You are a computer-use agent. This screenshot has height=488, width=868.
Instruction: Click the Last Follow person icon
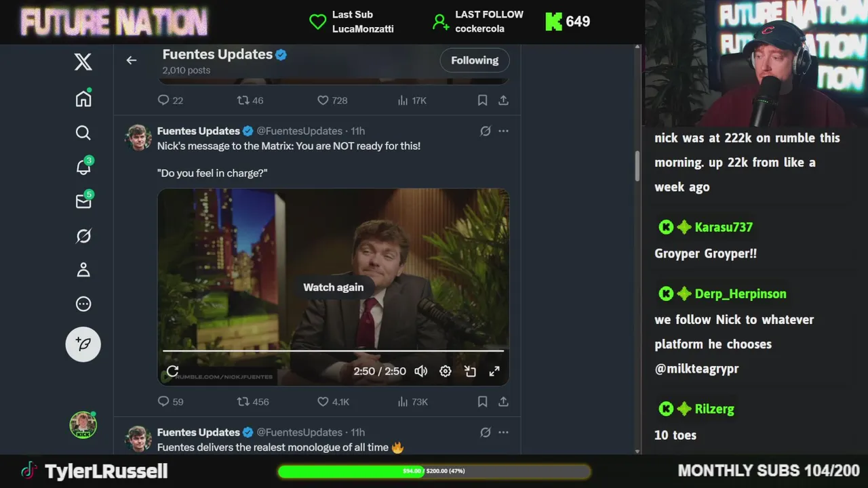coord(441,22)
